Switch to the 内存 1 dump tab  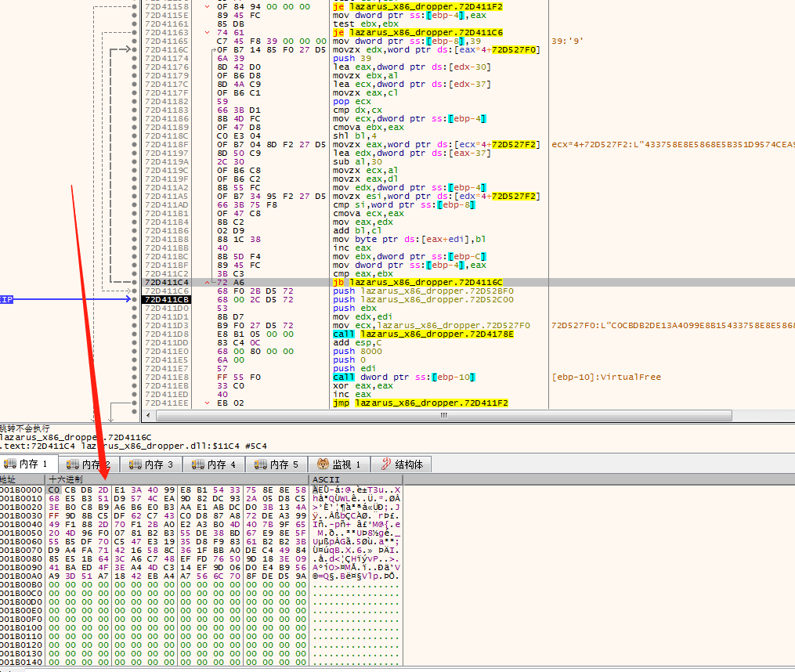coord(28,464)
